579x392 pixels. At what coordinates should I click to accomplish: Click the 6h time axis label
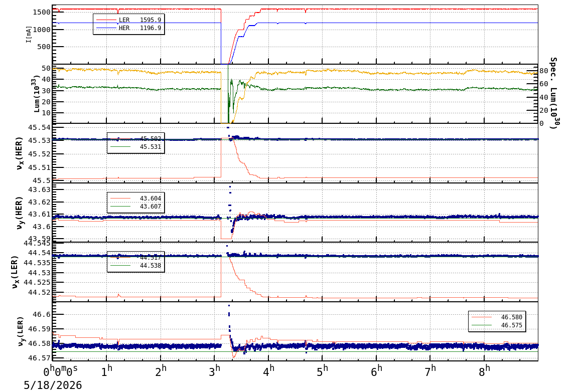[x=376, y=370]
